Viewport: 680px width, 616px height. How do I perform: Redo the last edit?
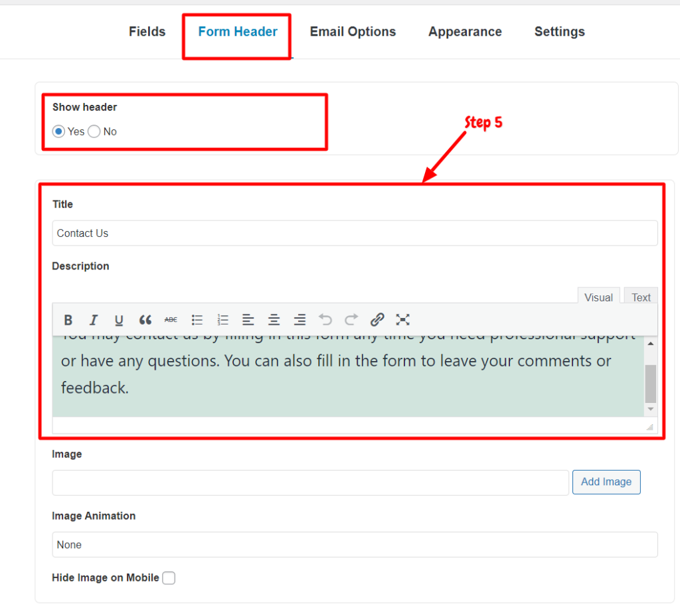tap(351, 320)
